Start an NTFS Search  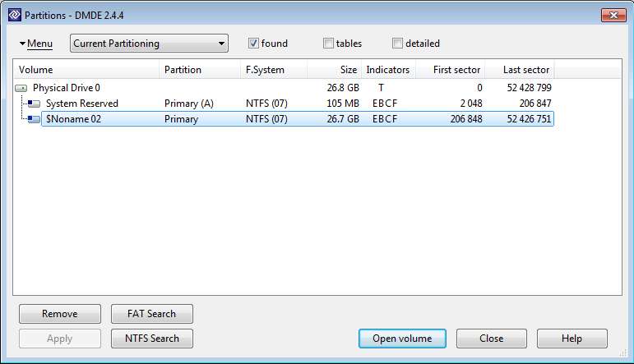click(x=151, y=339)
